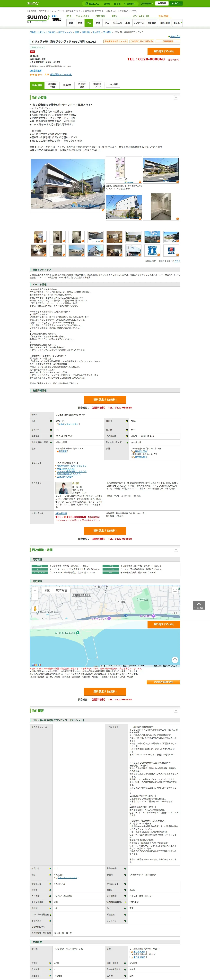Select 物件概要 tab
The image size is (210, 980).
coord(67,85)
